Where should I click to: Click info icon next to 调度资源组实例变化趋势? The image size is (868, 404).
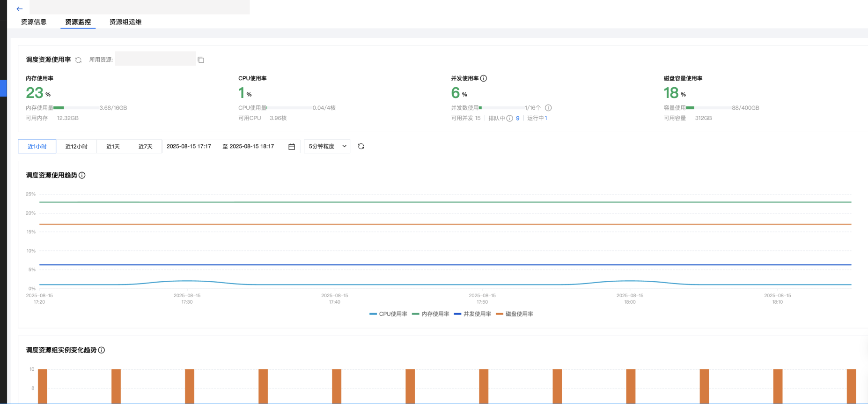tap(102, 350)
